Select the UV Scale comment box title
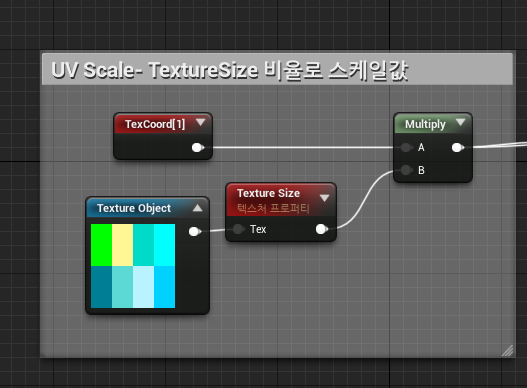 [230, 70]
